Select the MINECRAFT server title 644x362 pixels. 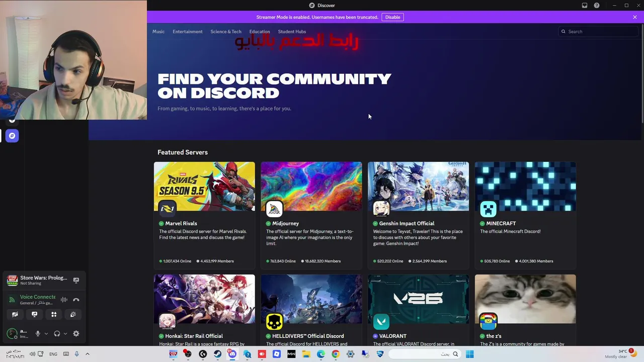(501, 223)
